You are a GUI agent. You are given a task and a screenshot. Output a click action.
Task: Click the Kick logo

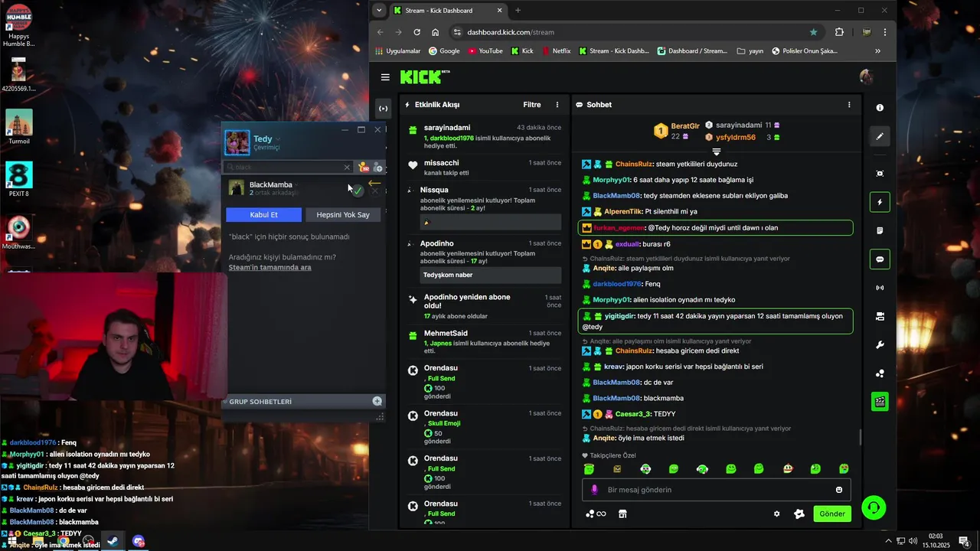click(x=425, y=77)
